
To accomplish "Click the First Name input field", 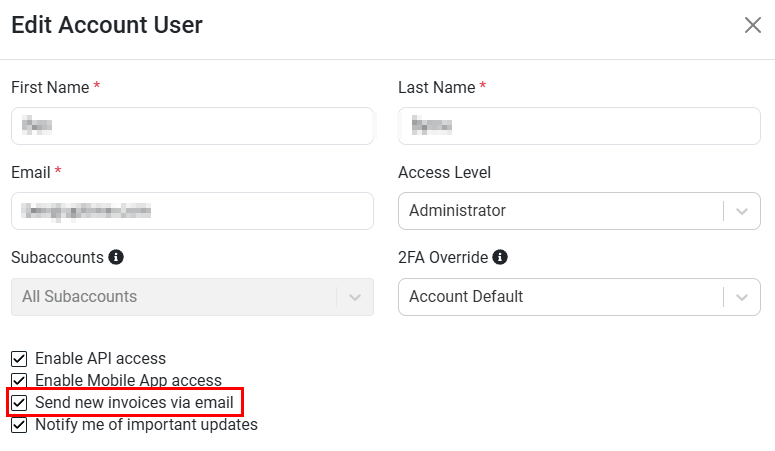I will tap(192, 126).
